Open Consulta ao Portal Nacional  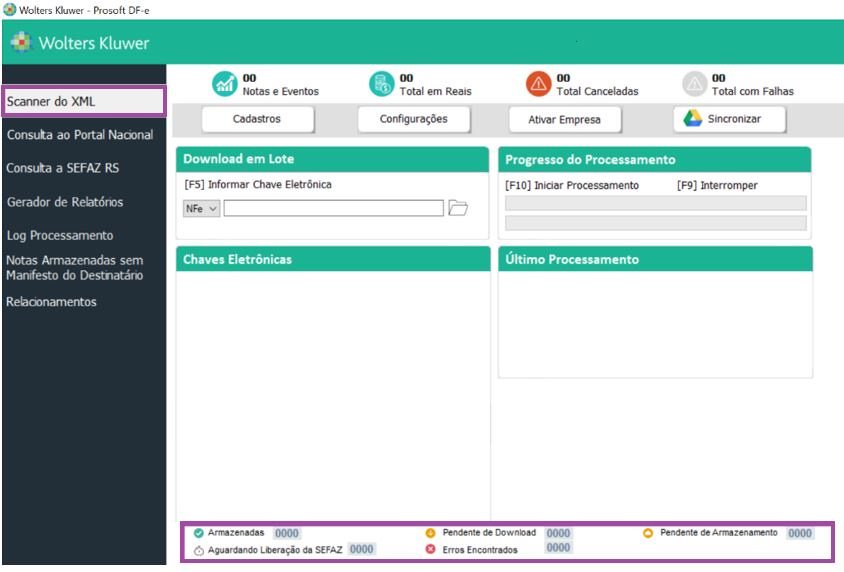tap(80, 135)
